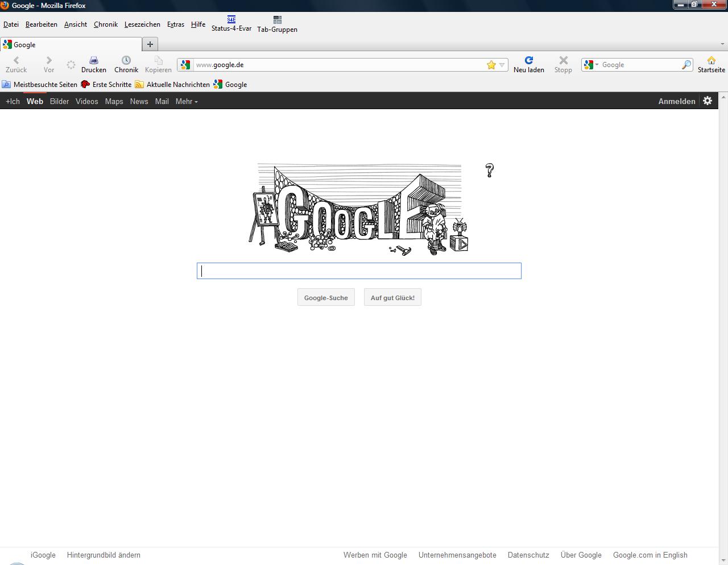The height and width of the screenshot is (565, 728).
Task: Click the Kopieren toolbar icon
Action: (158, 60)
